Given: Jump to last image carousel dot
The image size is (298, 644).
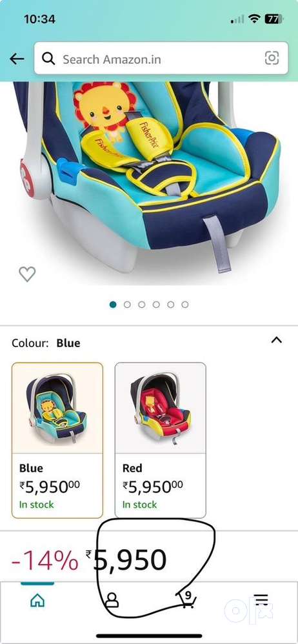Looking at the screenshot, I should 185,305.
